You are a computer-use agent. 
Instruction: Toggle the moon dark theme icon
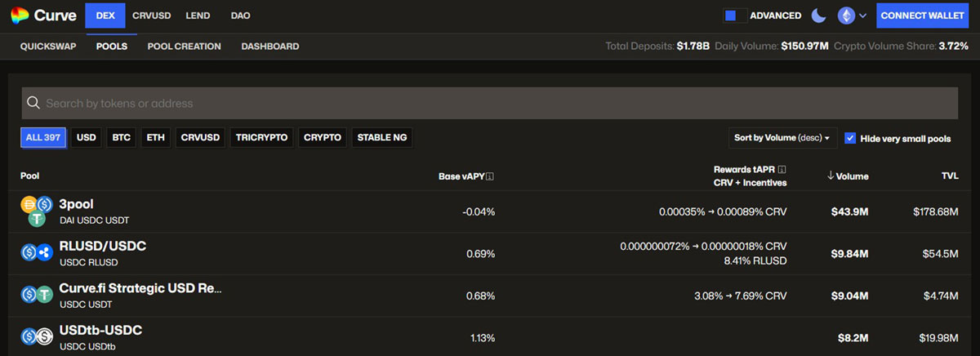(818, 16)
